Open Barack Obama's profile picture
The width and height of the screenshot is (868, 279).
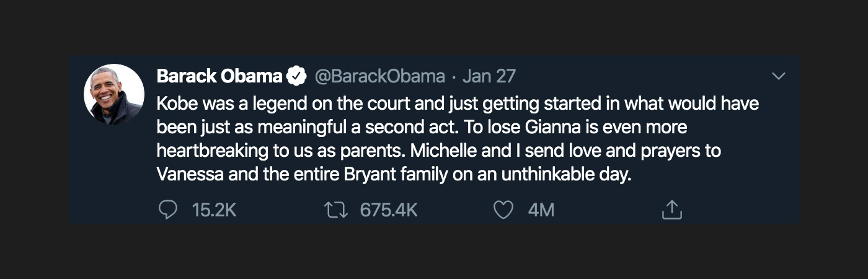point(114,94)
